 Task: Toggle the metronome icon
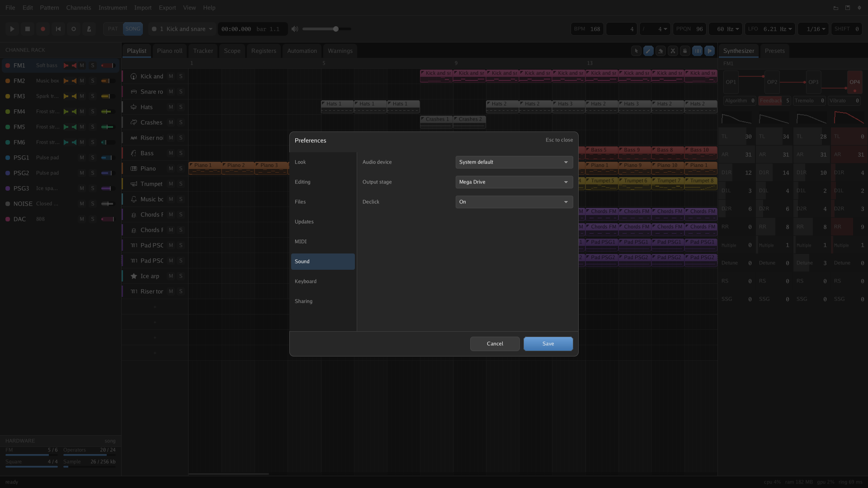pos(89,29)
